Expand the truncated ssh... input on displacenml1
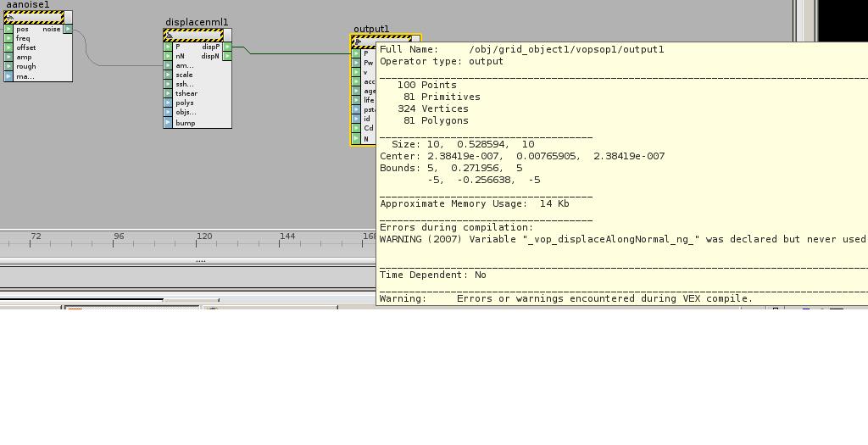Image resolution: width=868 pixels, height=445 pixels. (184, 84)
